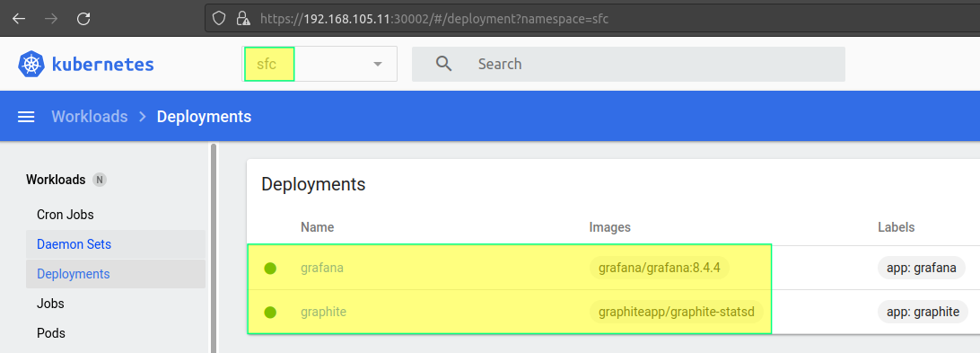This screenshot has height=353, width=980.
Task: Open Daemon Sets in the sidebar
Action: (116, 244)
